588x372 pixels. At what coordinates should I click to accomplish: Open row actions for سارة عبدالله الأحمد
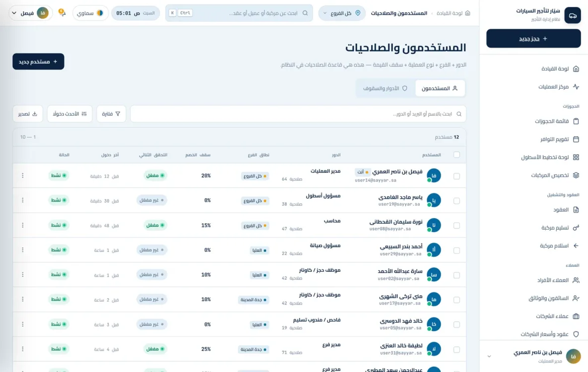[x=22, y=274]
